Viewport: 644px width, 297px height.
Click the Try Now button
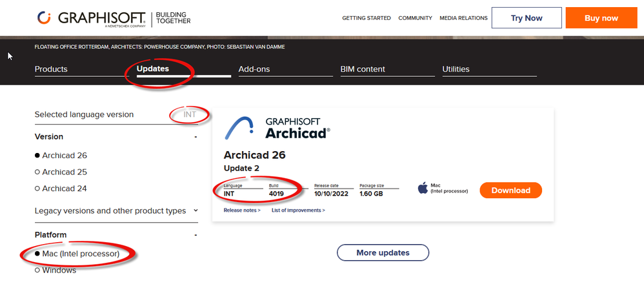point(527,18)
